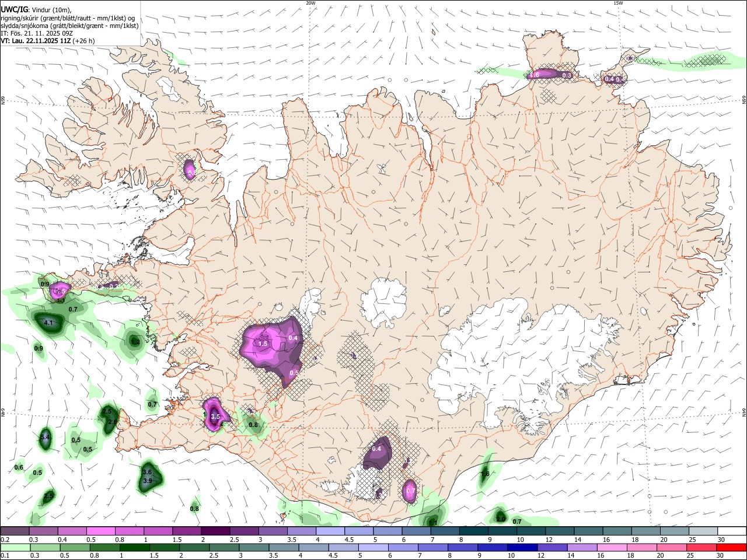Click the 4.1 value on the green cell
The height and width of the screenshot is (560, 747).
coord(49,323)
